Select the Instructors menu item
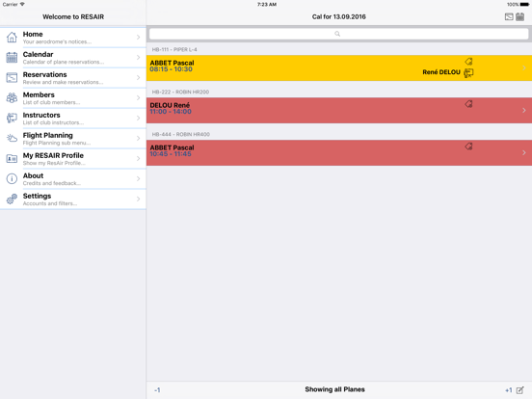532x399 pixels. pos(73,119)
